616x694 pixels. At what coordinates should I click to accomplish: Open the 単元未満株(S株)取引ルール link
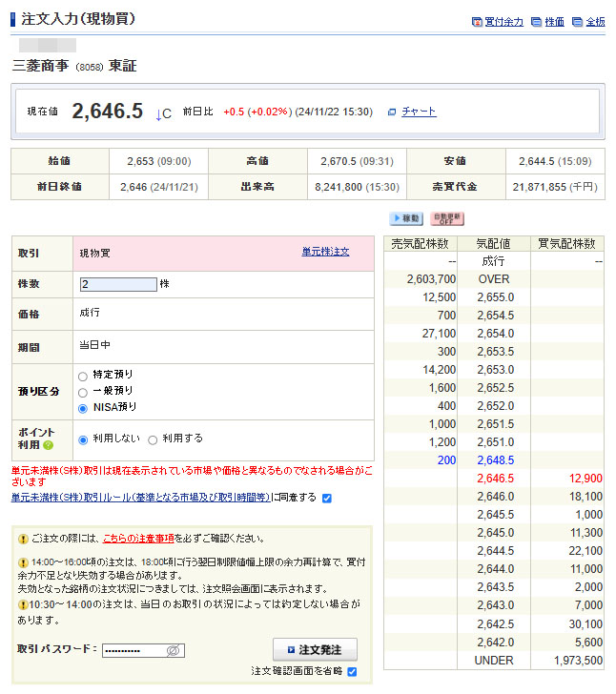[x=140, y=498]
